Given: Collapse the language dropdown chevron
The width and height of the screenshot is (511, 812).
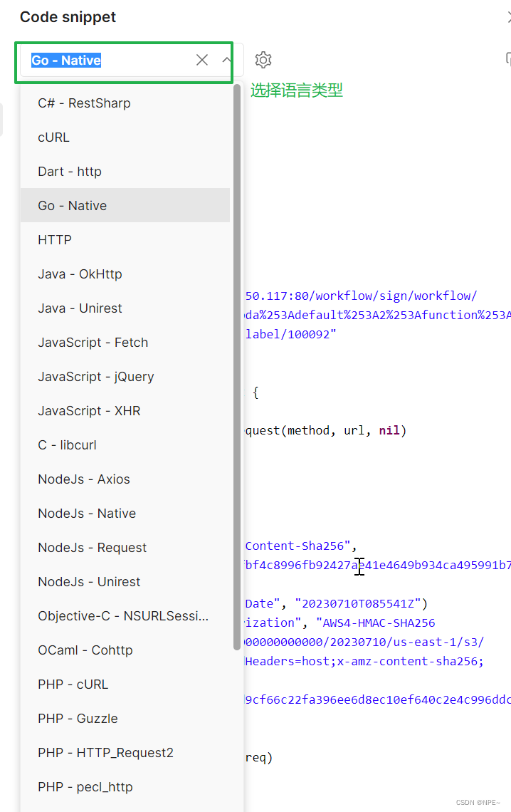Looking at the screenshot, I should tap(226, 60).
